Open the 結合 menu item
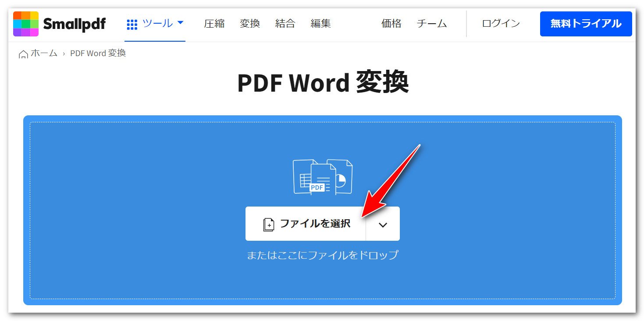The width and height of the screenshot is (644, 321). tap(285, 24)
